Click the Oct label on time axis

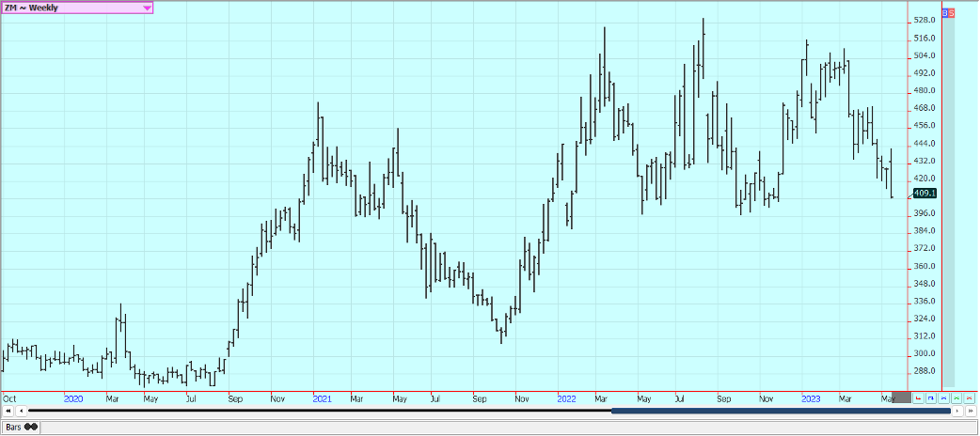coord(9,397)
